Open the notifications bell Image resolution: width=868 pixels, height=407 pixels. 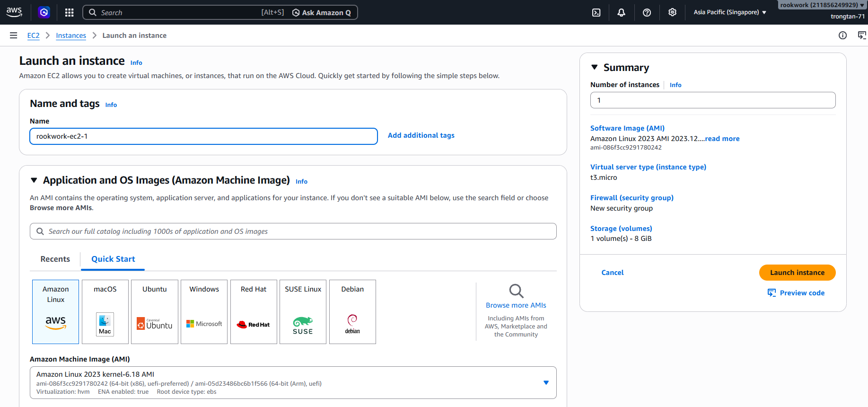[622, 12]
